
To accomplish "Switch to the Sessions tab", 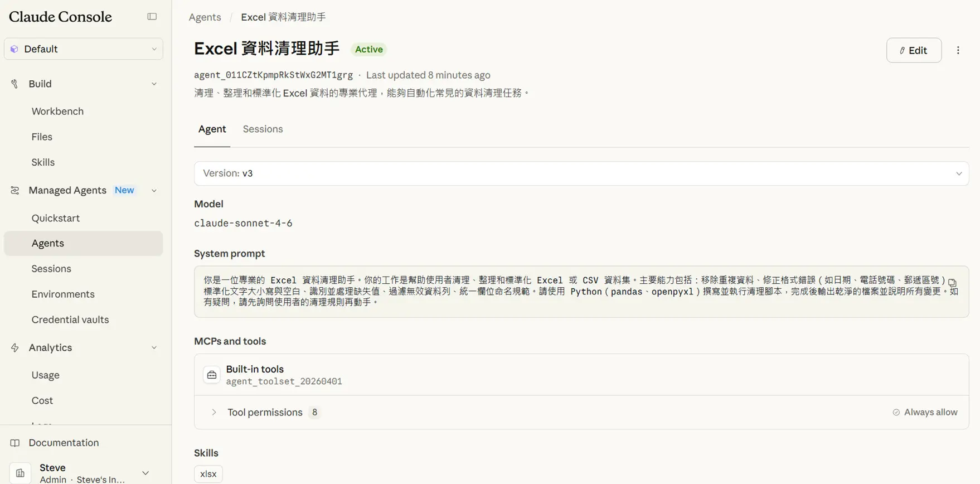I will point(263,129).
